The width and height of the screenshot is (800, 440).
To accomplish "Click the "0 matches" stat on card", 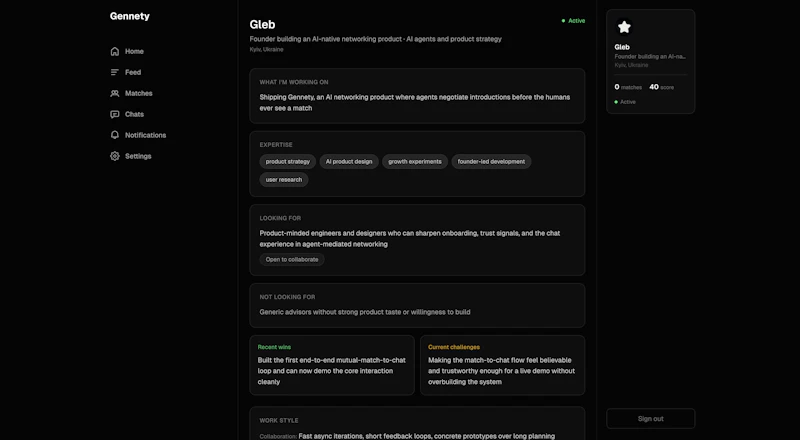I will coord(628,87).
